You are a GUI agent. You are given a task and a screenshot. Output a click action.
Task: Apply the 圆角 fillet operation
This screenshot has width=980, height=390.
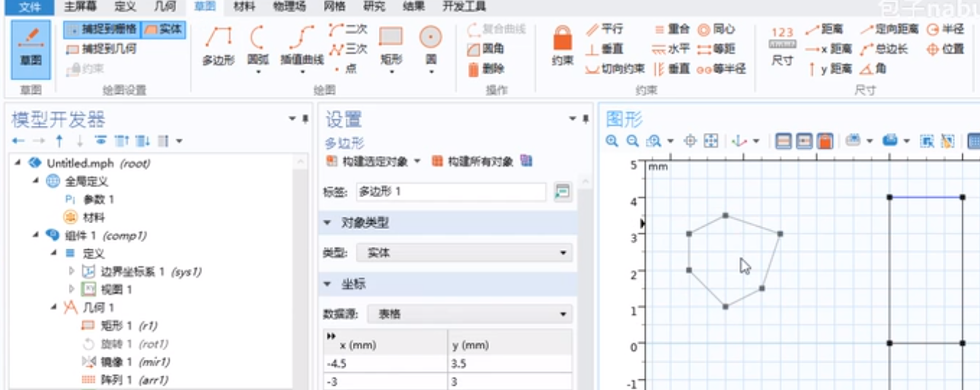(x=486, y=49)
